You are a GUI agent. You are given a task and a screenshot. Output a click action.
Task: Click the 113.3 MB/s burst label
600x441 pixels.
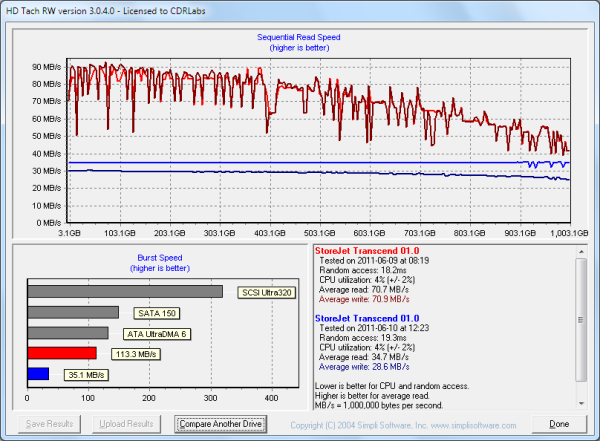click(x=137, y=354)
